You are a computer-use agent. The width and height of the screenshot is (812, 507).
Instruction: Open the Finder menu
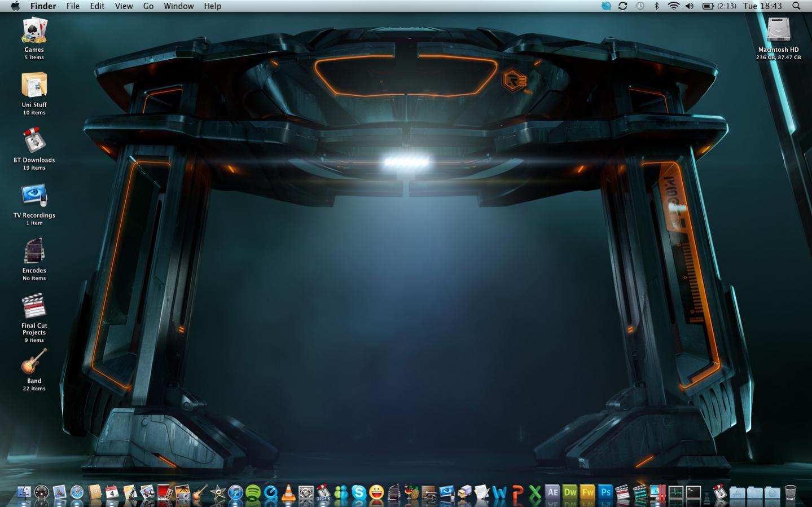(43, 6)
